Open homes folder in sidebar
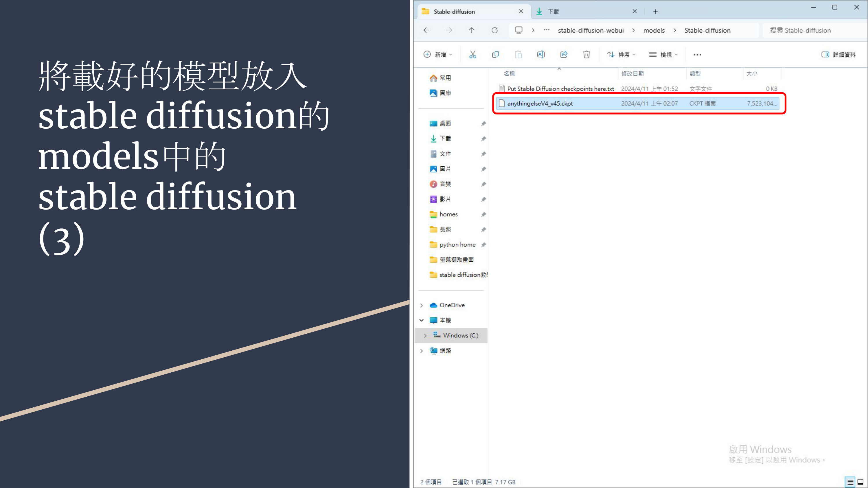The width and height of the screenshot is (868, 488). [x=444, y=214]
